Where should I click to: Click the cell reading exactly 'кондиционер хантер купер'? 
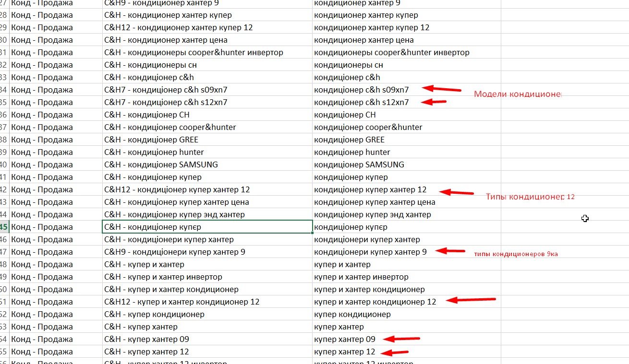[x=407, y=15]
